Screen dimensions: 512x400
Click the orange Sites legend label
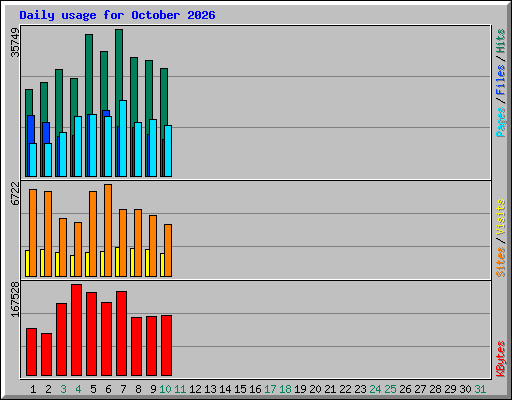coord(500,262)
